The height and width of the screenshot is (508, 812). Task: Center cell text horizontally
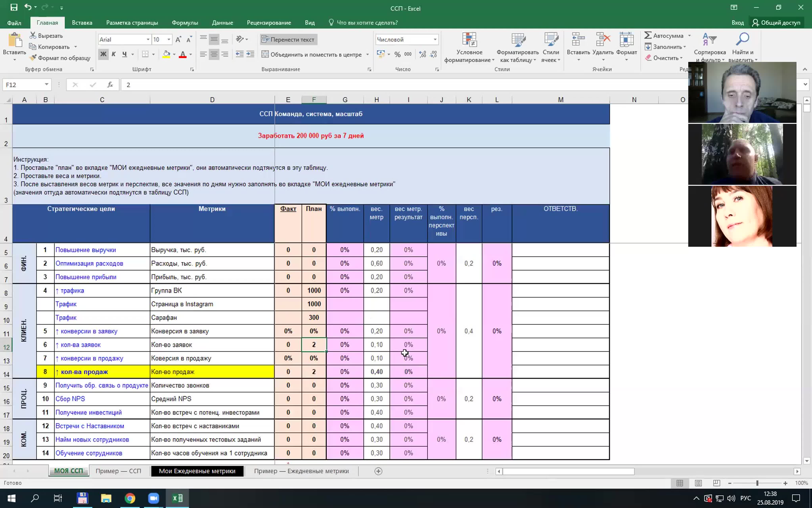(x=214, y=54)
